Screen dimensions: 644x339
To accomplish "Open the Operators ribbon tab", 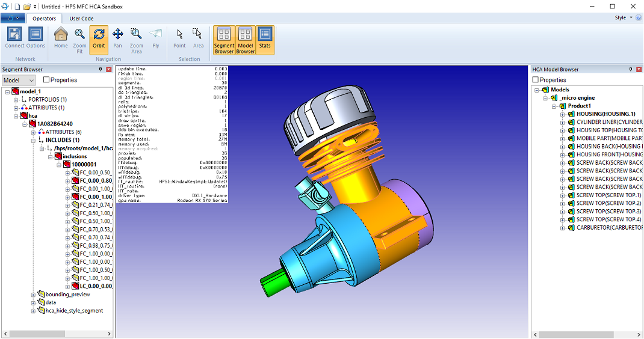I will tap(45, 18).
